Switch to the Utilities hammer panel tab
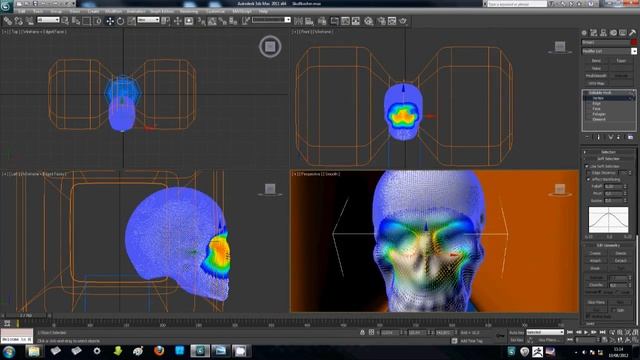 tap(632, 33)
